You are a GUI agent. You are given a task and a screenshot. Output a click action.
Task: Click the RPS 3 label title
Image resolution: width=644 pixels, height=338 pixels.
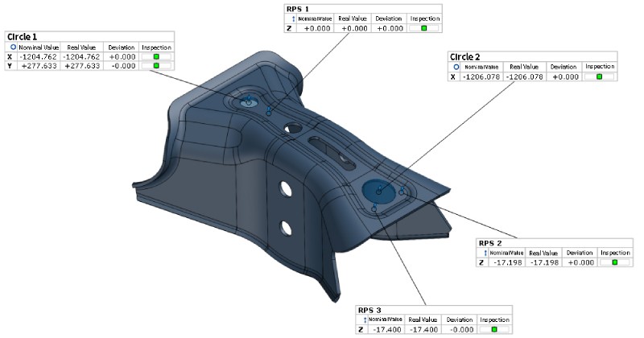(369, 310)
